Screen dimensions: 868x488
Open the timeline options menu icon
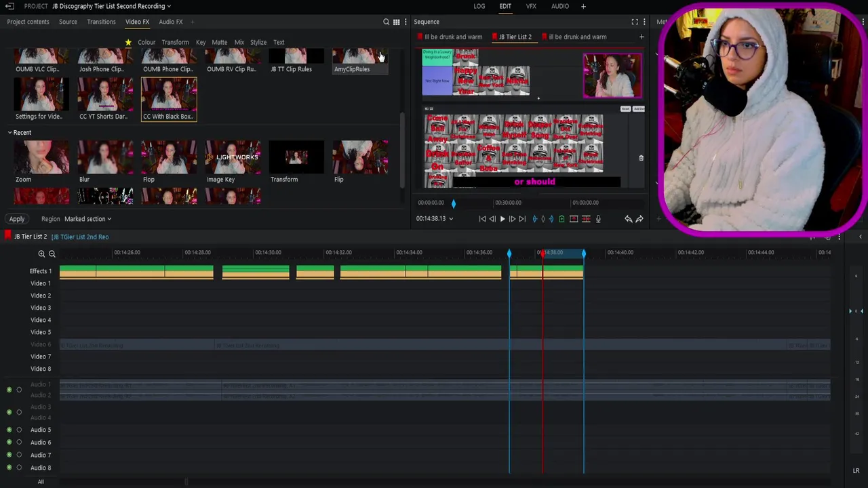pyautogui.click(x=839, y=237)
